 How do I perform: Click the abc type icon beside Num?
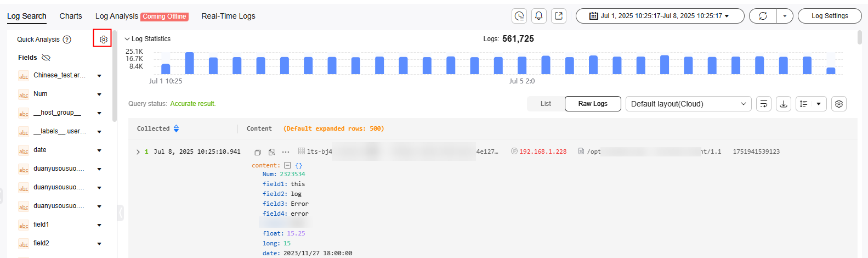click(24, 94)
